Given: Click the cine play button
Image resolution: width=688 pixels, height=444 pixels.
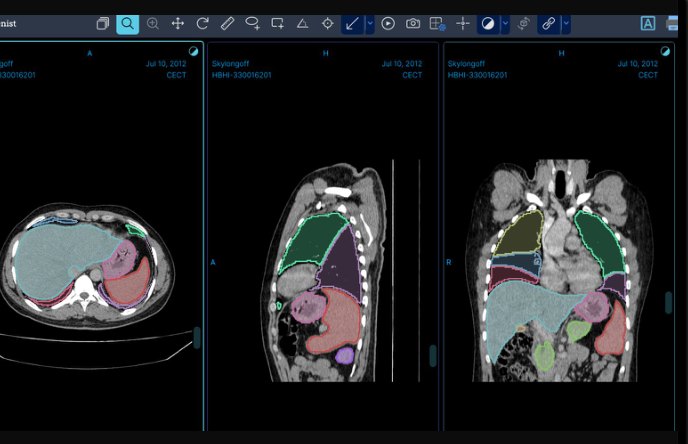Looking at the screenshot, I should click(388, 24).
